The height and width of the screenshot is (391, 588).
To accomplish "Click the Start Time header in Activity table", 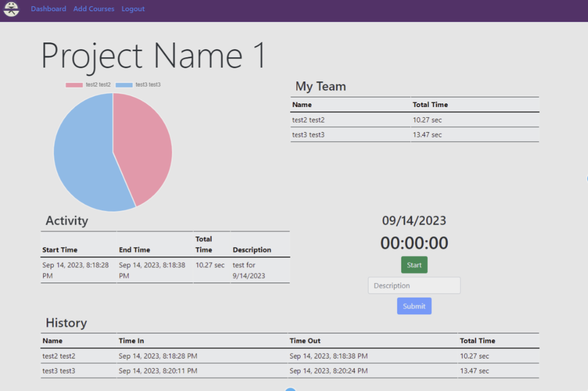I will 60,250.
